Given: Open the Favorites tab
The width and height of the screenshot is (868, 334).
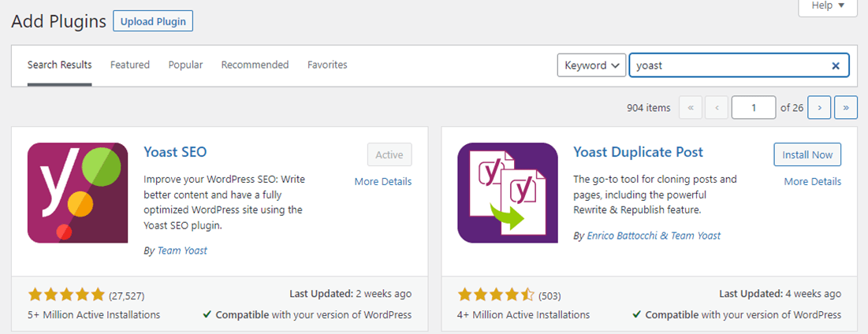Looking at the screenshot, I should coord(327,65).
